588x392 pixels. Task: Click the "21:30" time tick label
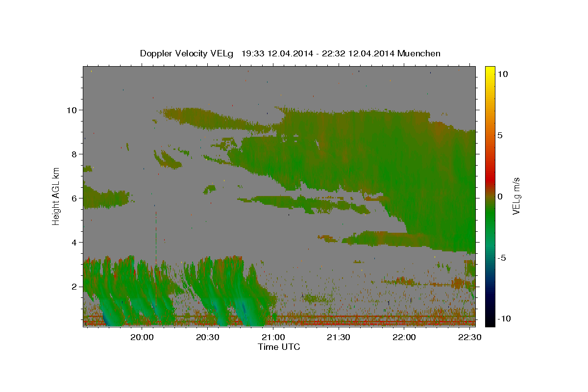point(339,338)
